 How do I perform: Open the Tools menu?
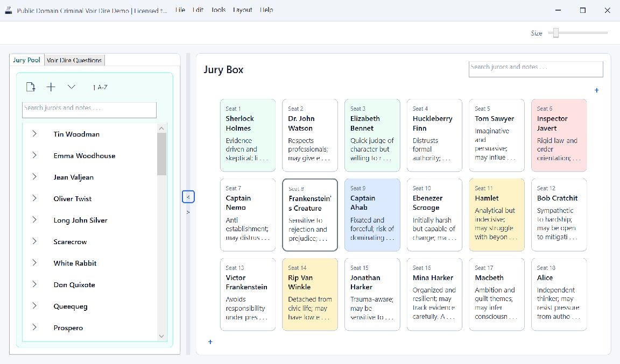tap(219, 10)
